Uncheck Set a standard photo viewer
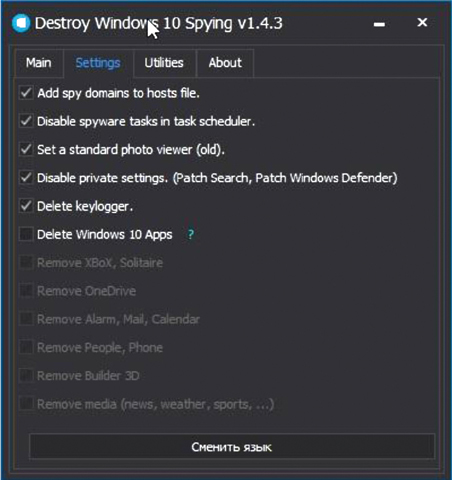452x480 pixels. (26, 150)
